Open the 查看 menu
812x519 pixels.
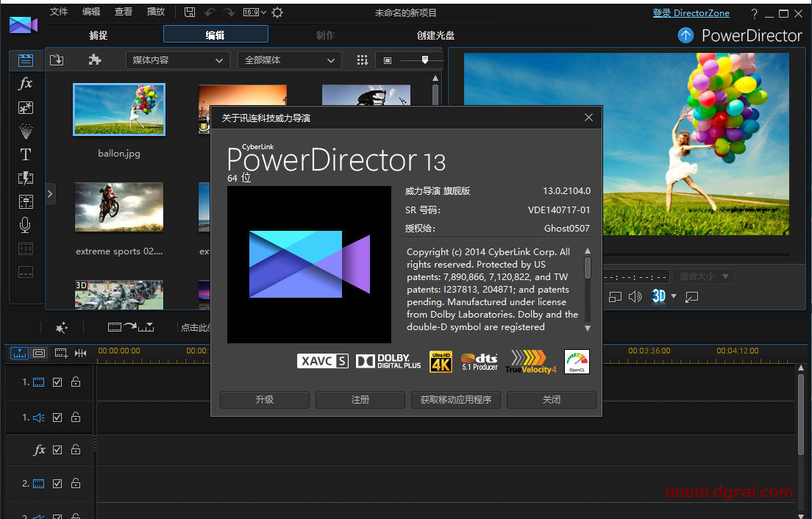pyautogui.click(x=124, y=12)
